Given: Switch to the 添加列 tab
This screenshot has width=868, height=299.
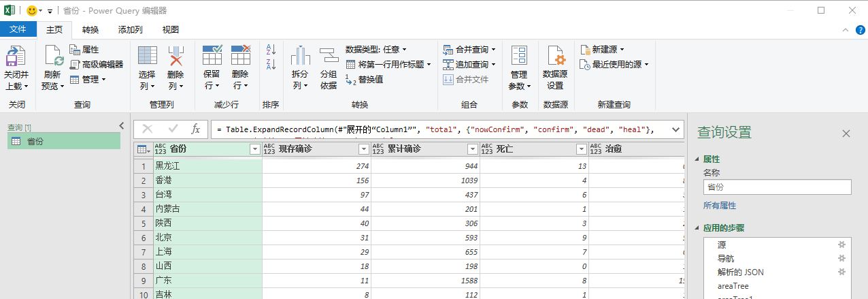Looking at the screenshot, I should pos(130,29).
